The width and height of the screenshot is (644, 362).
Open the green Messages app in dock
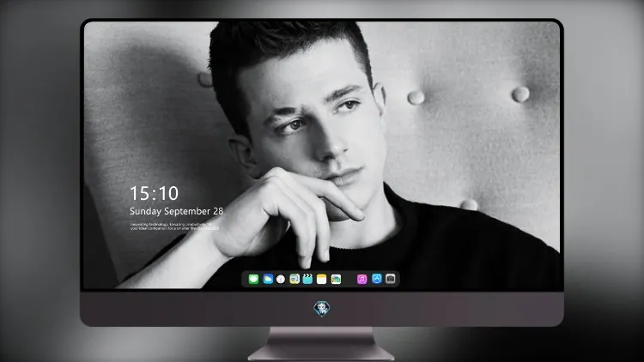[x=253, y=279]
